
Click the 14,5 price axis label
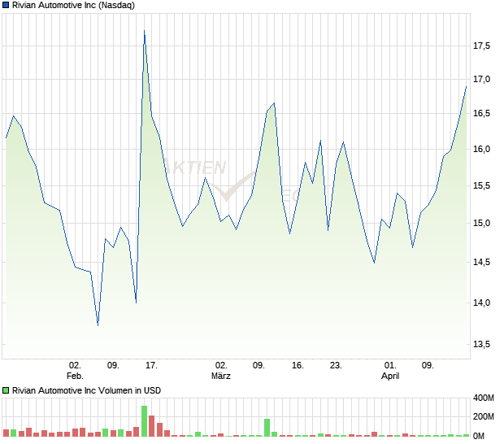pos(482,262)
